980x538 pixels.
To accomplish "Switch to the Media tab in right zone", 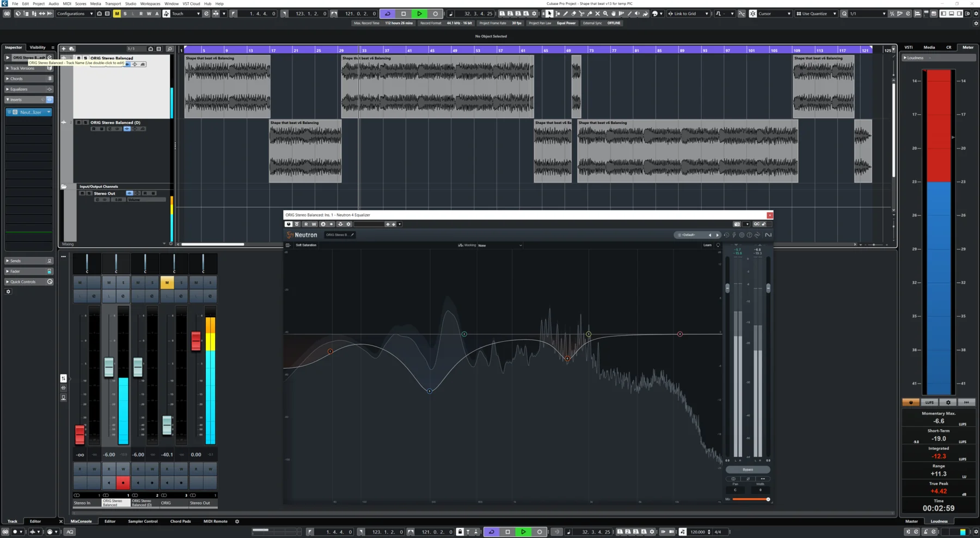I will (929, 47).
